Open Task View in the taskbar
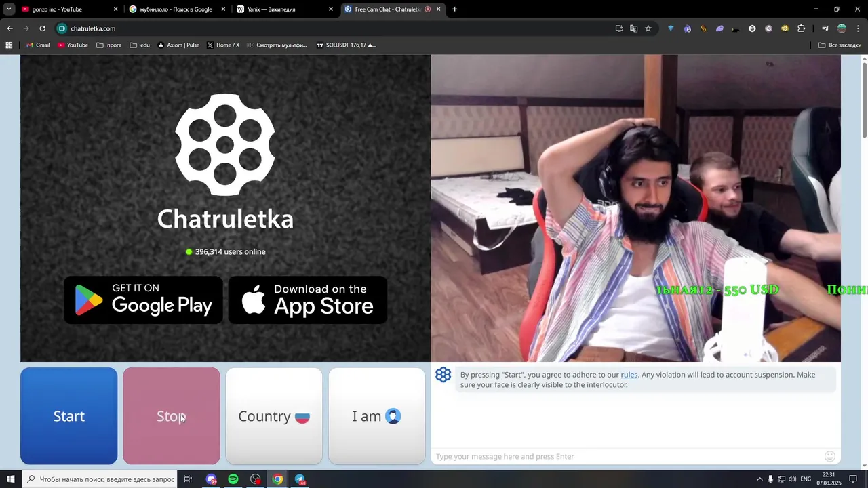Image resolution: width=868 pixels, height=488 pixels. 188,479
